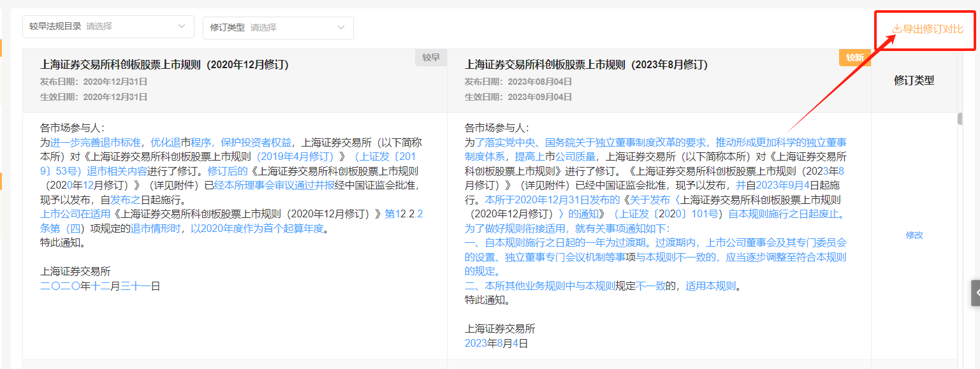Screen dimensions: 980x369
Task: Open the 修订类型 filter dropdown
Action: pos(278,28)
